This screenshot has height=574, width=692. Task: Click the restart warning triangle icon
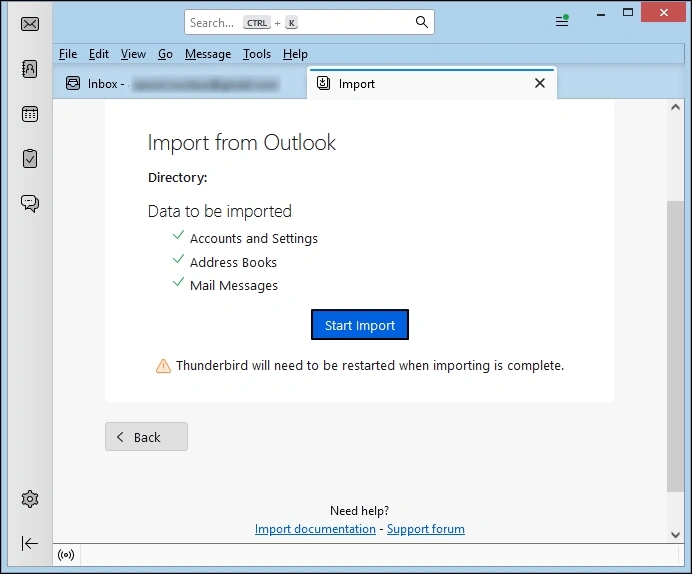pos(163,366)
